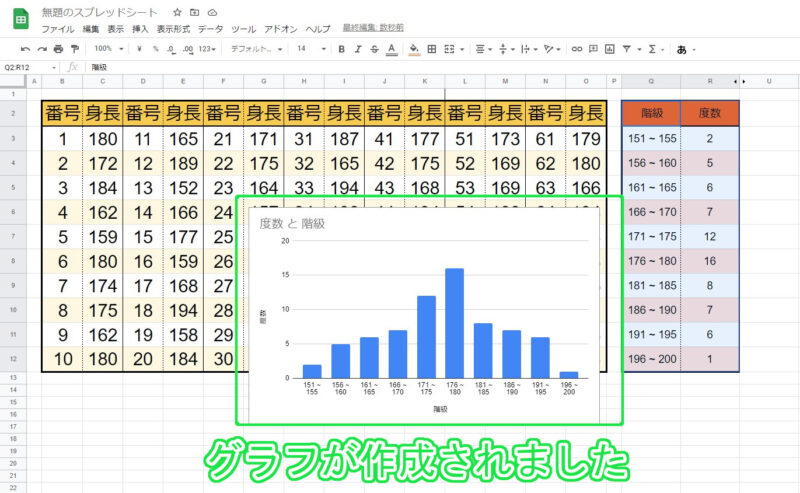Select the frequency cell with 16
The image size is (800, 493).
[x=710, y=261]
